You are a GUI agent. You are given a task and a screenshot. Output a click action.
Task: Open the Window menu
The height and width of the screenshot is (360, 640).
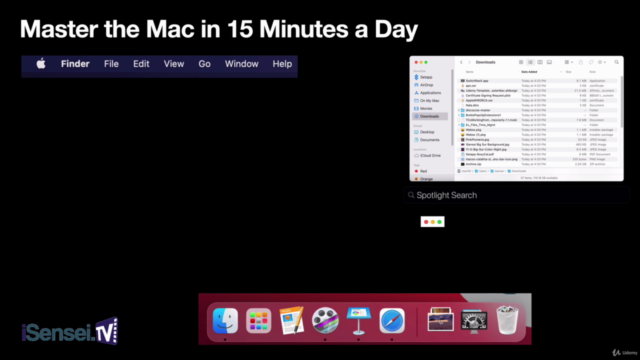(242, 64)
